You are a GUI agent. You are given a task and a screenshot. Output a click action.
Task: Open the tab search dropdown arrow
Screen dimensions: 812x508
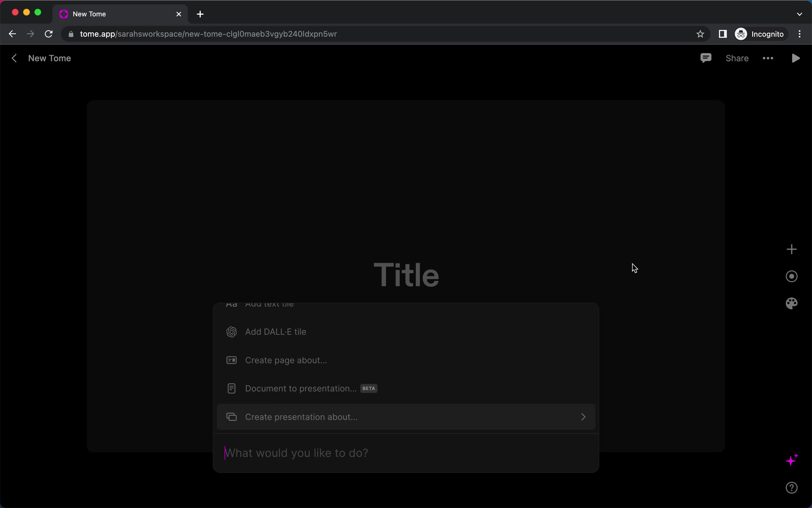(800, 14)
